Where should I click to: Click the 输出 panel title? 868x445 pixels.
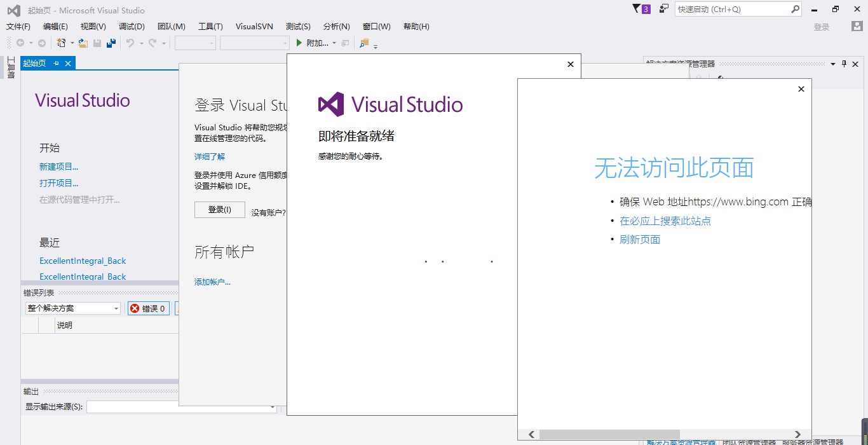point(31,391)
